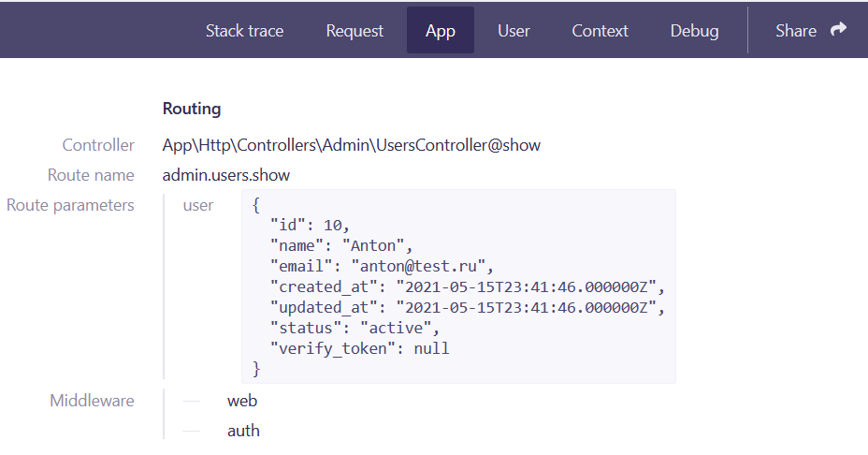Click the "verify_token": null line

[x=359, y=348]
